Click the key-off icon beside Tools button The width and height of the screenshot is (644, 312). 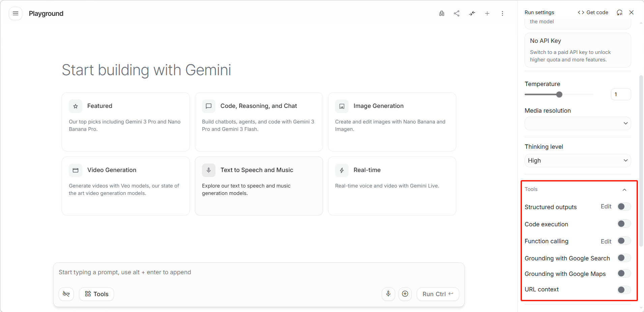[x=66, y=294]
